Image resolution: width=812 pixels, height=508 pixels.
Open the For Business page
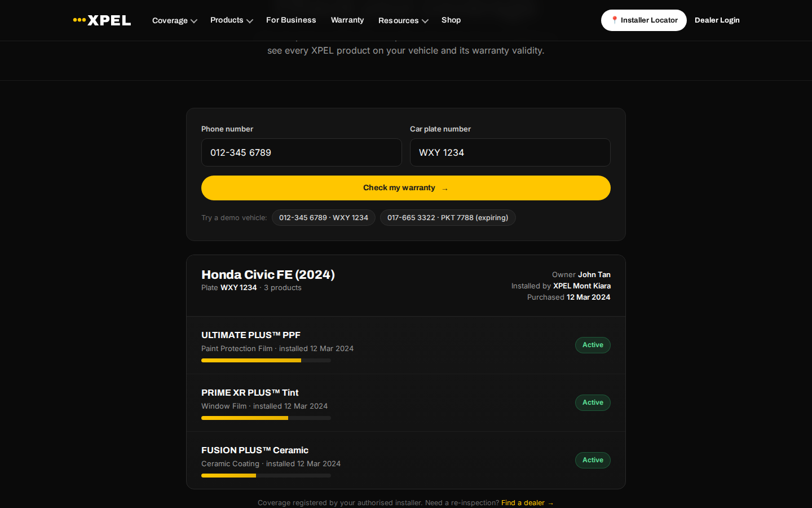click(x=291, y=20)
